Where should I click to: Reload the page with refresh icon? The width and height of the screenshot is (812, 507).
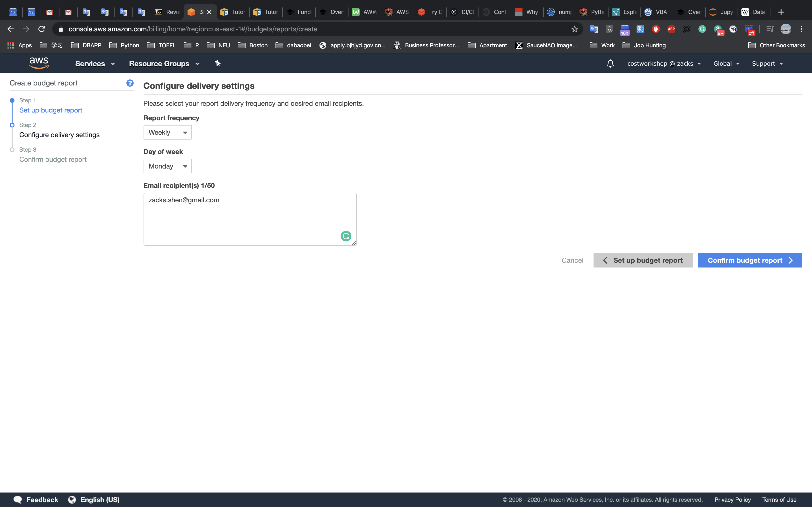(x=42, y=29)
